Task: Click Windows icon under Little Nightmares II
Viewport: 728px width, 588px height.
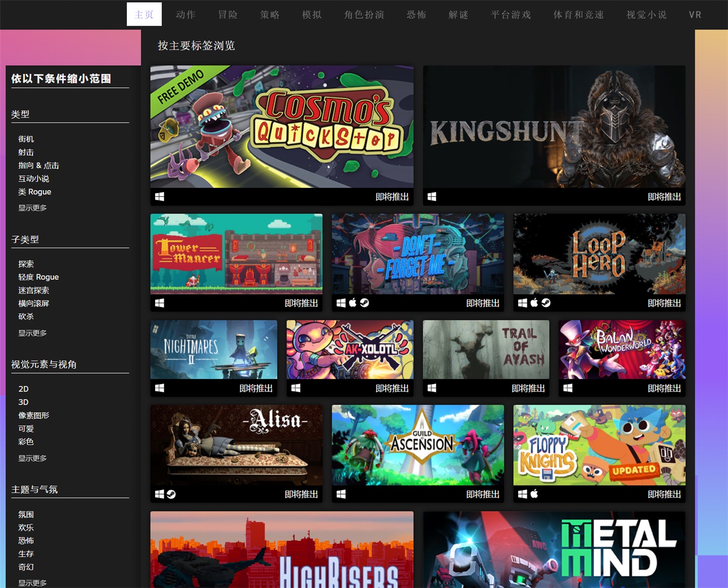Action: [160, 388]
